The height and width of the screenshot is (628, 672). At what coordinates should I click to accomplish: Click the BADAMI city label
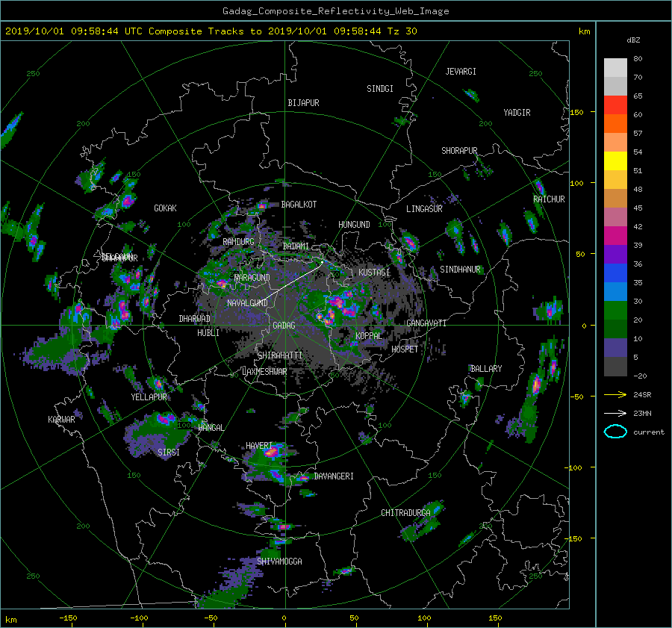point(296,246)
